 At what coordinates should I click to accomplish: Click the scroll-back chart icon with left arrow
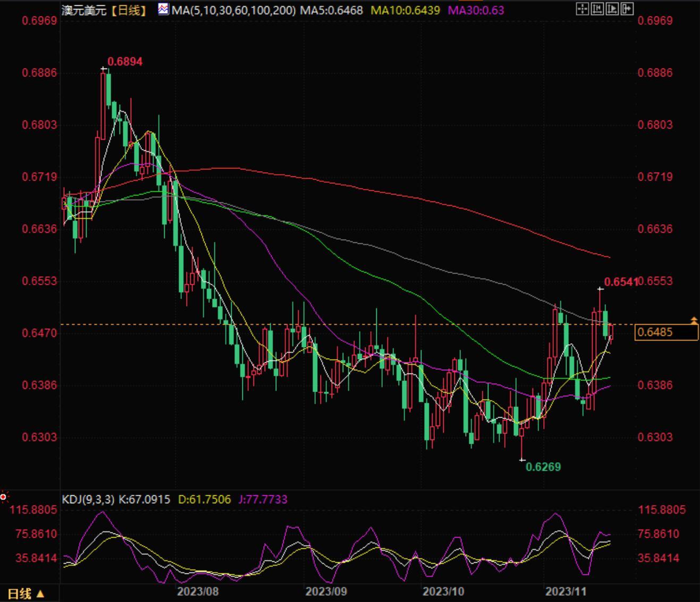click(597, 9)
